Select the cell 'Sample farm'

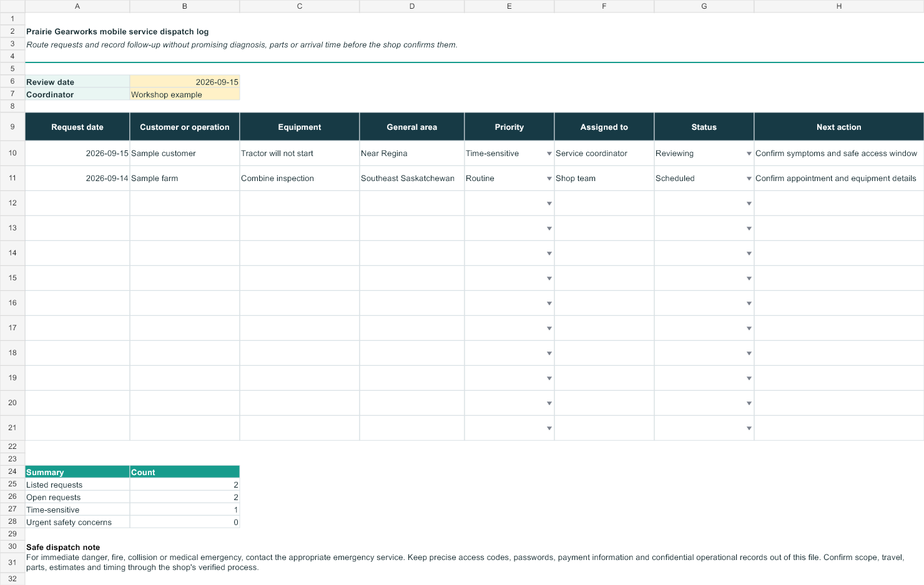click(185, 178)
